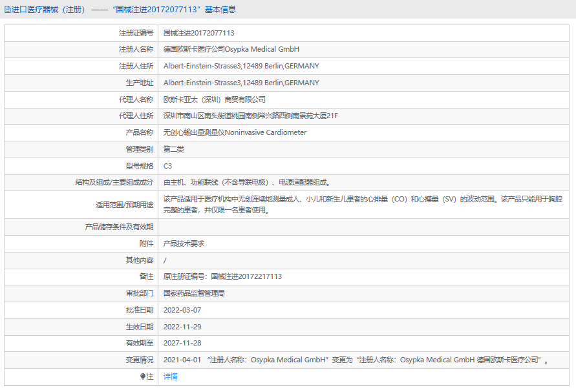The image size is (576, 392).
Task: Click the 型号规格 row label
Action: click(x=140, y=166)
